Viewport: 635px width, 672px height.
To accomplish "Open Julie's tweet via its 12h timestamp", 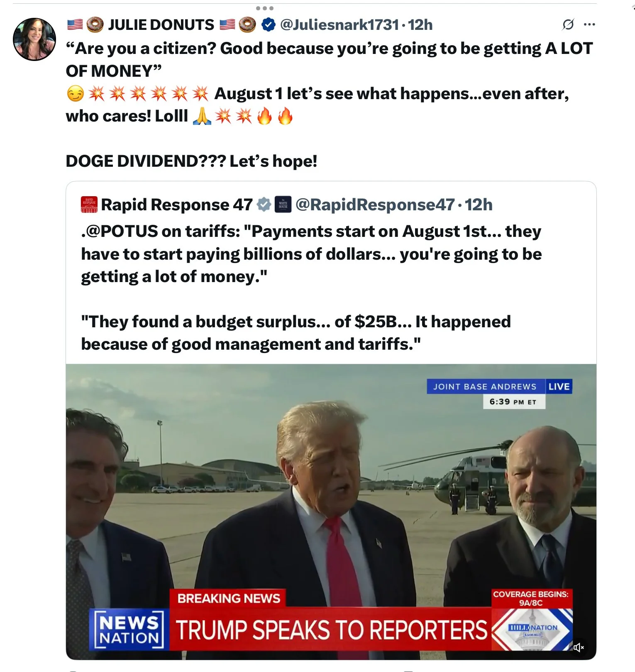I will 420,25.
